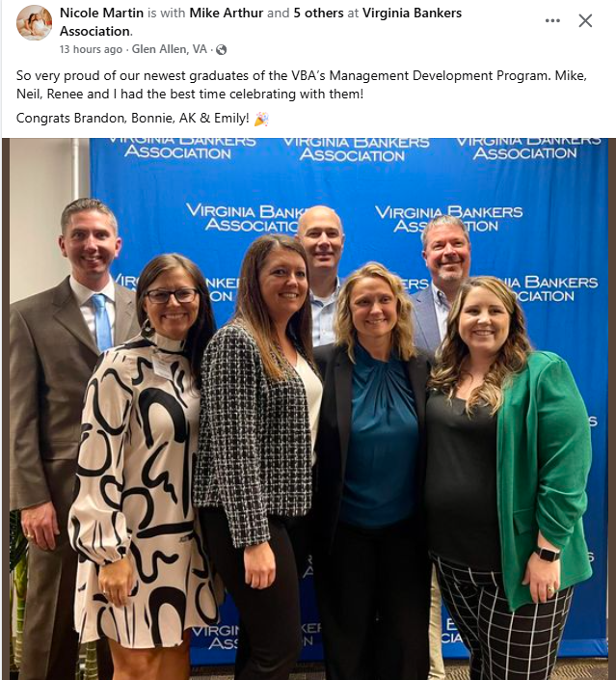
Task: Open the Glen Allen, VA location link
Action: pos(170,49)
